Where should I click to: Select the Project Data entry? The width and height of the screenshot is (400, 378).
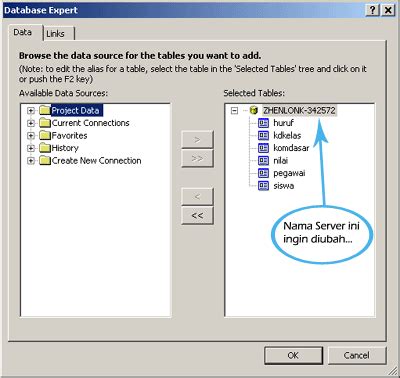[x=76, y=110]
